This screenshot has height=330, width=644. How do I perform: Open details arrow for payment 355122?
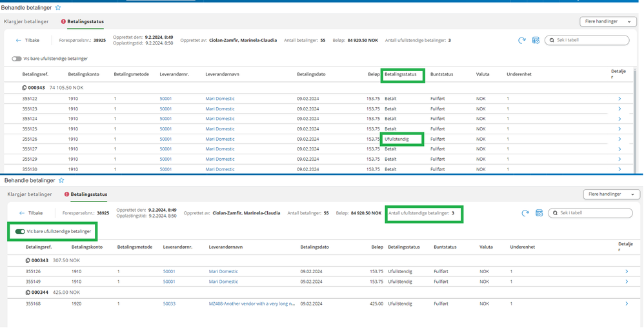click(619, 99)
